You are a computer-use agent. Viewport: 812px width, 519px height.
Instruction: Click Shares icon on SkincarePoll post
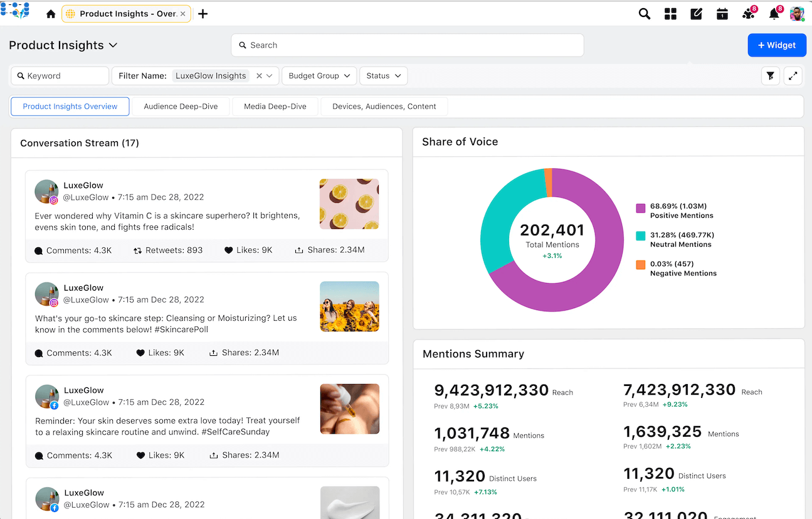tap(214, 353)
